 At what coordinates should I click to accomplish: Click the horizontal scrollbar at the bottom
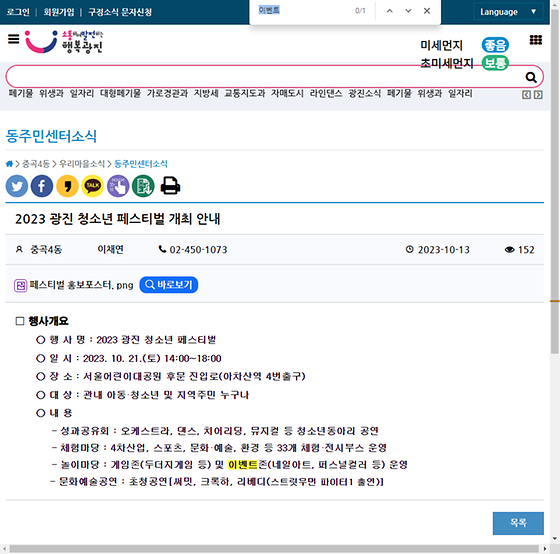274,549
